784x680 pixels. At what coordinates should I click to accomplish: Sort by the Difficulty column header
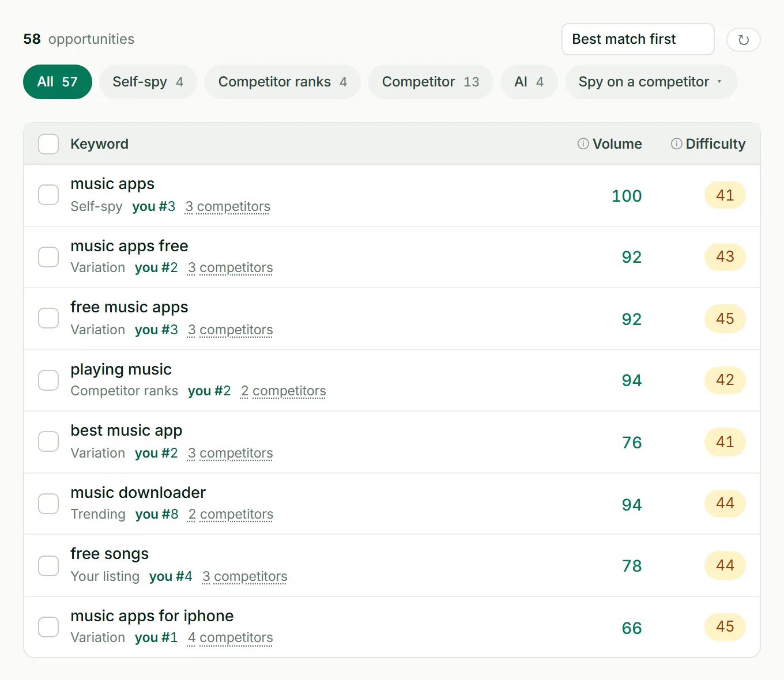point(715,144)
